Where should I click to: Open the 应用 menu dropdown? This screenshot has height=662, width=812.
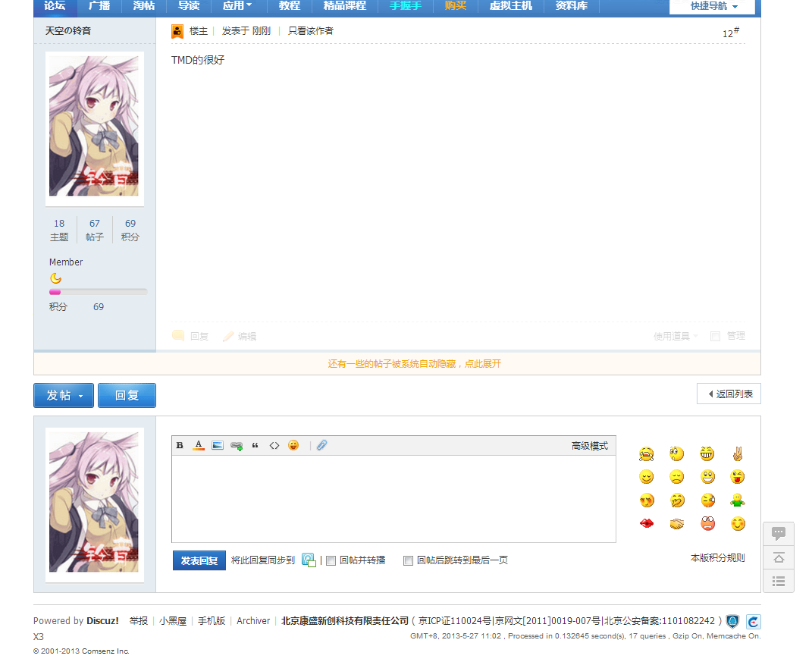coord(237,6)
